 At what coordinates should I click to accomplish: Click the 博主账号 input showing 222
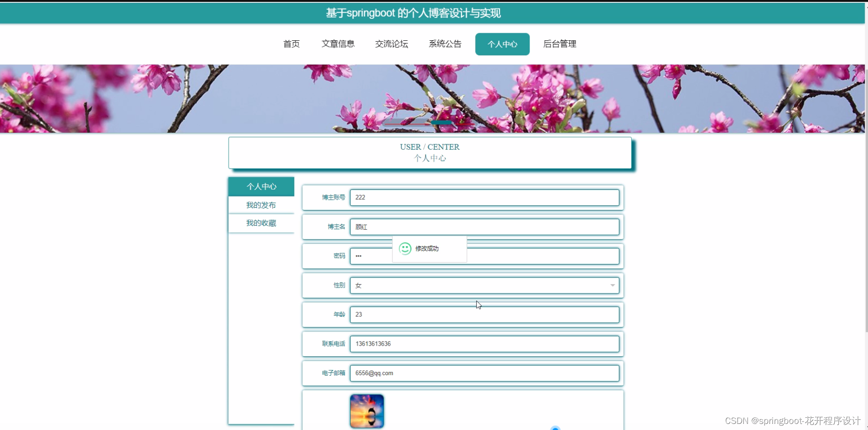coord(485,197)
